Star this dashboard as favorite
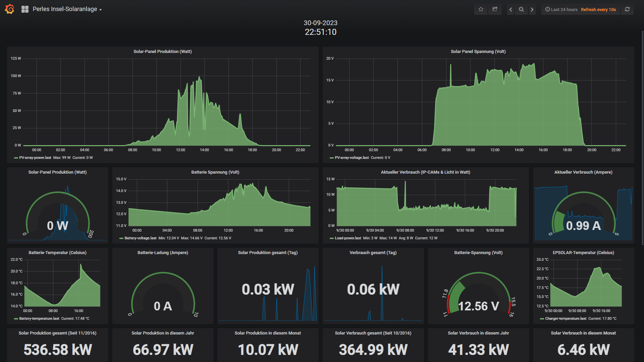Screen dimensions: 644x362 481,9
